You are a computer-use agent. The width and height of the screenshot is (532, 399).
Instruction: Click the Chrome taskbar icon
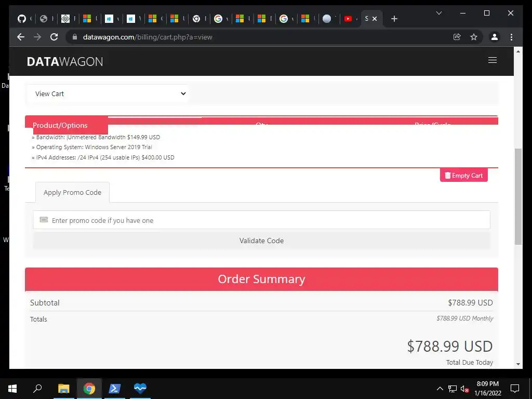coord(89,388)
